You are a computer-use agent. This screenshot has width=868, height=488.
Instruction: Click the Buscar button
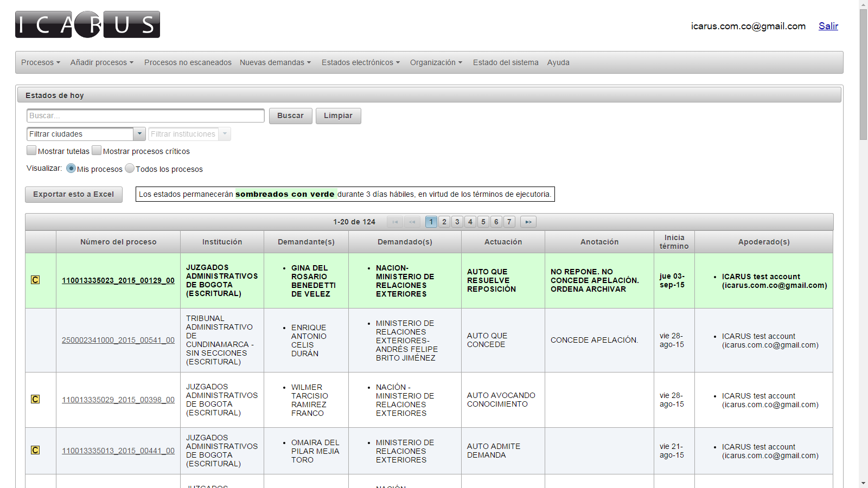291,116
